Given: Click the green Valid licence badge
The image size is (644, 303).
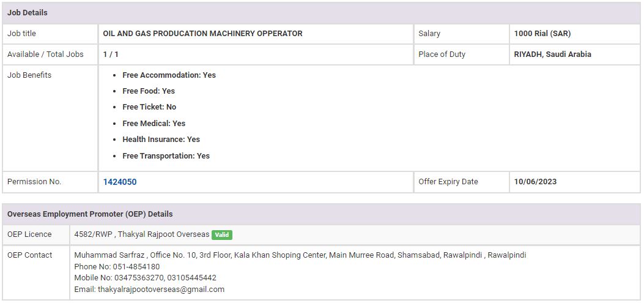Looking at the screenshot, I should click(x=222, y=234).
